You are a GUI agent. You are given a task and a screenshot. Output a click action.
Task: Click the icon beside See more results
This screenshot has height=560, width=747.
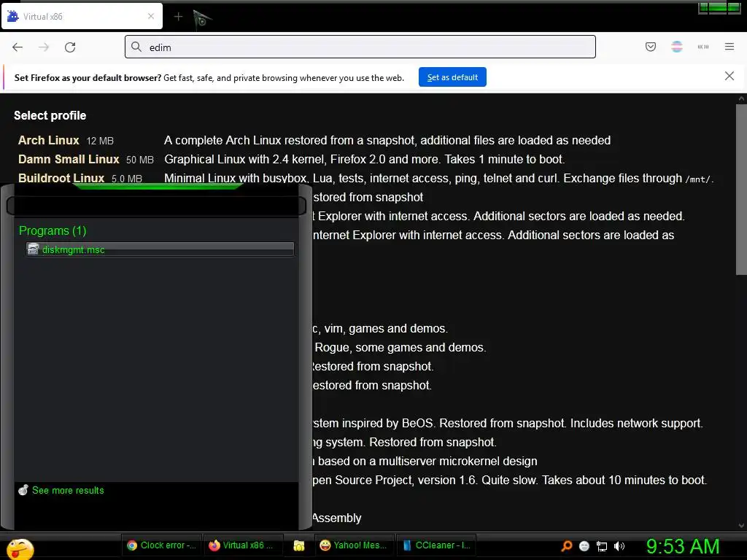[x=23, y=490]
